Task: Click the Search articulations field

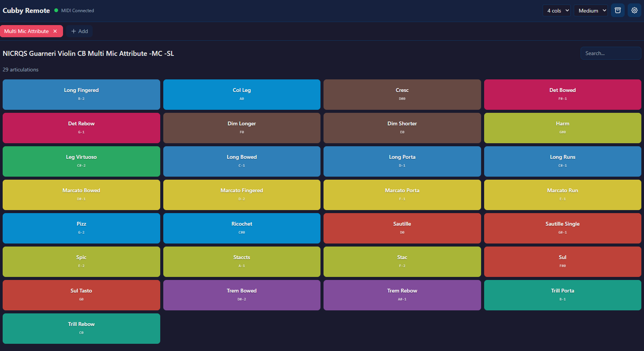Action: coord(611,53)
